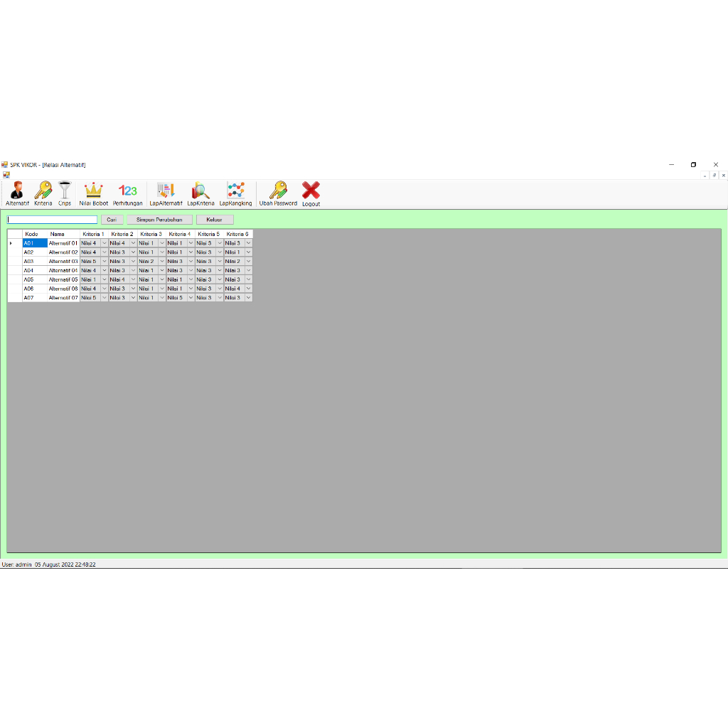Select the A02 code cell
The height and width of the screenshot is (728, 728).
(x=35, y=252)
